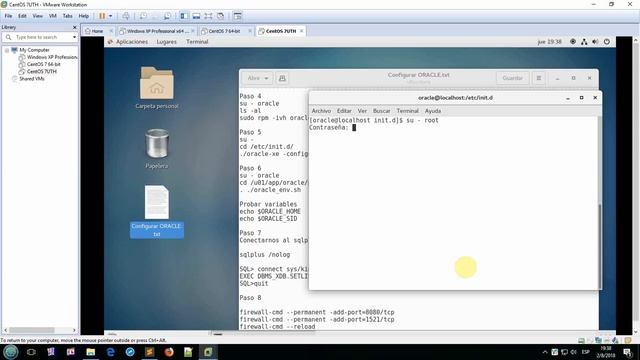Enter full screen mode via toolbar icon
640x360 pixels.
tap(208, 16)
